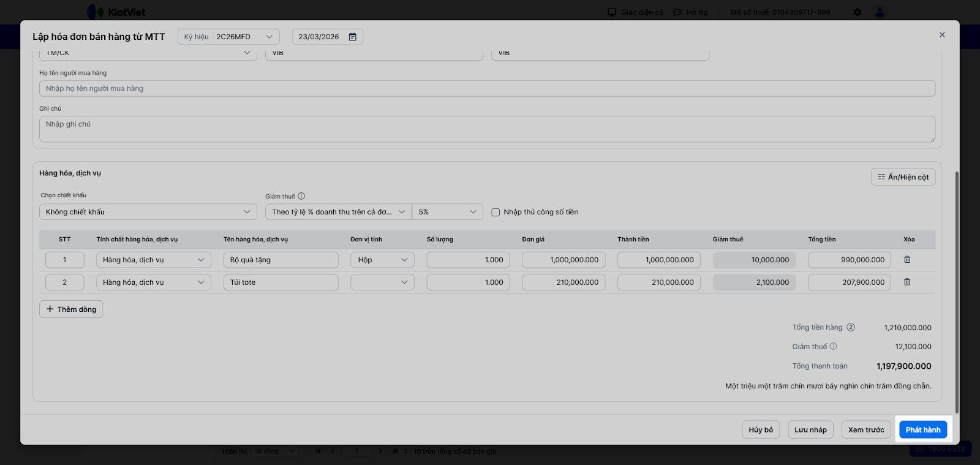980x465 pixels.
Task: Expand the Theo tỷ lệ % doanh thu dropdown
Action: click(x=338, y=212)
